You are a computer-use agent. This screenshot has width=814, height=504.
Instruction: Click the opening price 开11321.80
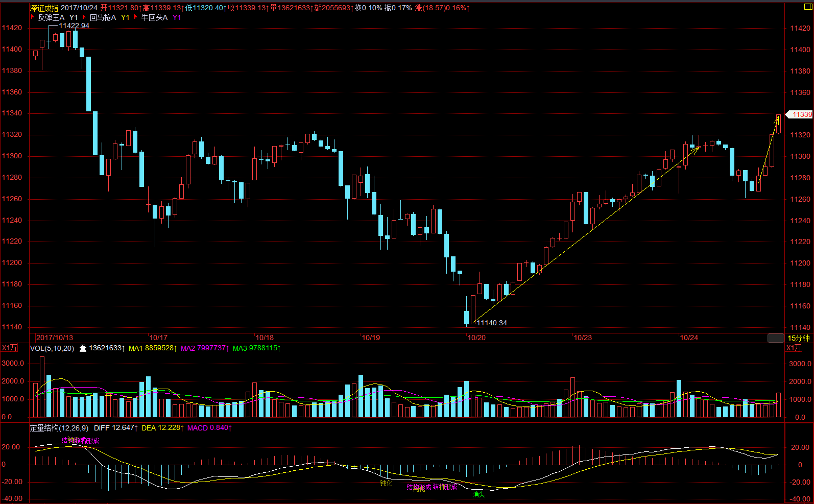121,8
